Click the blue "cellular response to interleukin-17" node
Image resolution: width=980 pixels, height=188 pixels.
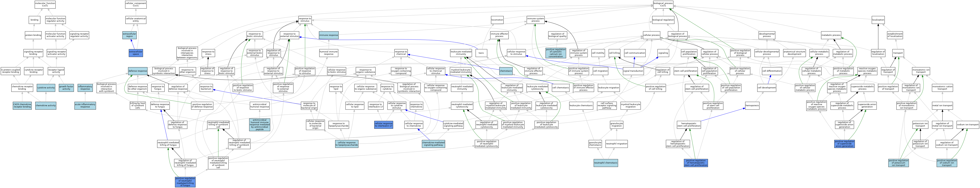click(383, 124)
